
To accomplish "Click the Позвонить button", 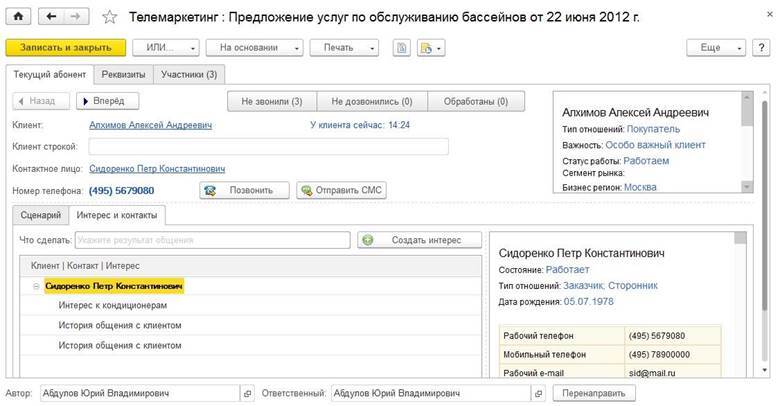I will [244, 191].
